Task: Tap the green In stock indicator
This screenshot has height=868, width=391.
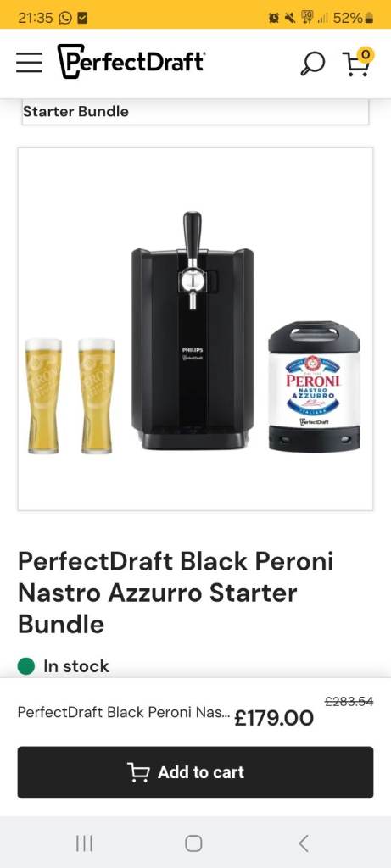Action: 63,666
